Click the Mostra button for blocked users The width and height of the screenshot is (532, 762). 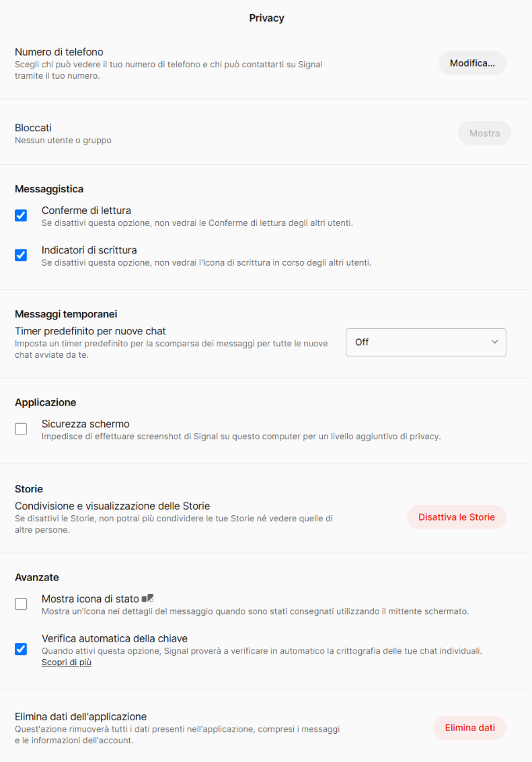tap(484, 133)
